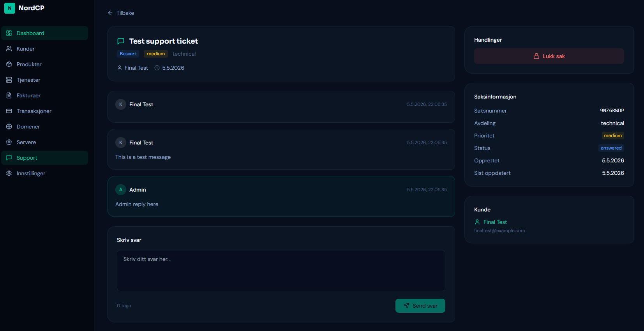Click the clock icon beside 5.5.2026

tap(157, 68)
